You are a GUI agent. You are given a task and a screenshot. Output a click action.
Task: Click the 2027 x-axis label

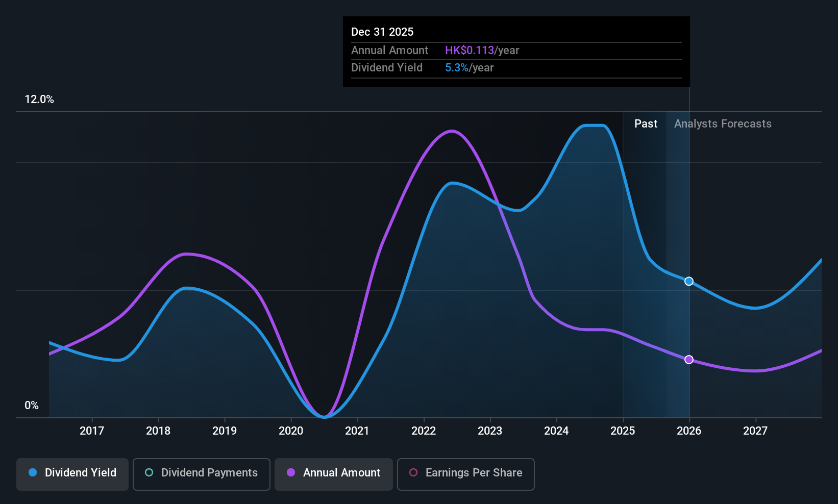pyautogui.click(x=755, y=431)
